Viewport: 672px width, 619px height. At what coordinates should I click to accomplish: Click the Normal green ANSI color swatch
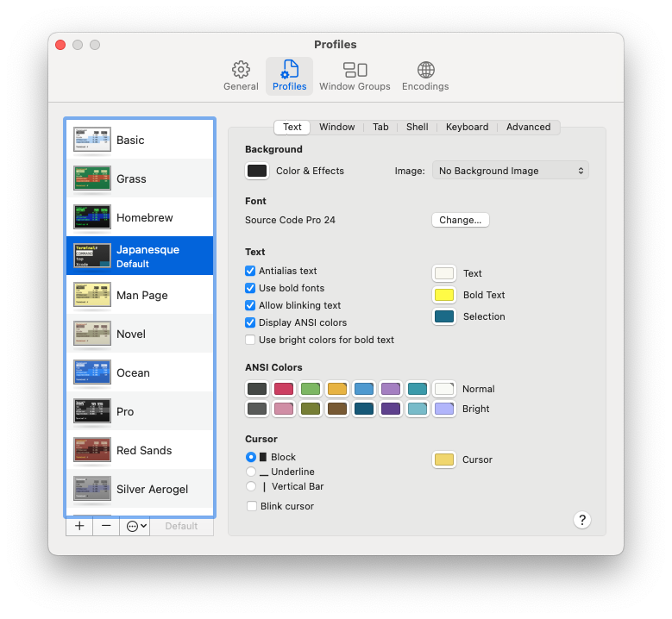pyautogui.click(x=311, y=389)
